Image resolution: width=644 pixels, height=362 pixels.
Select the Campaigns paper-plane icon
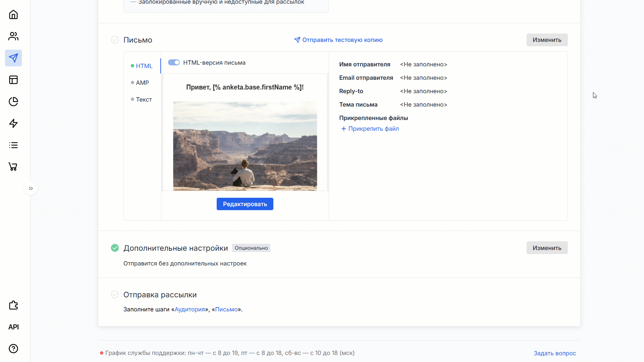pos(13,58)
